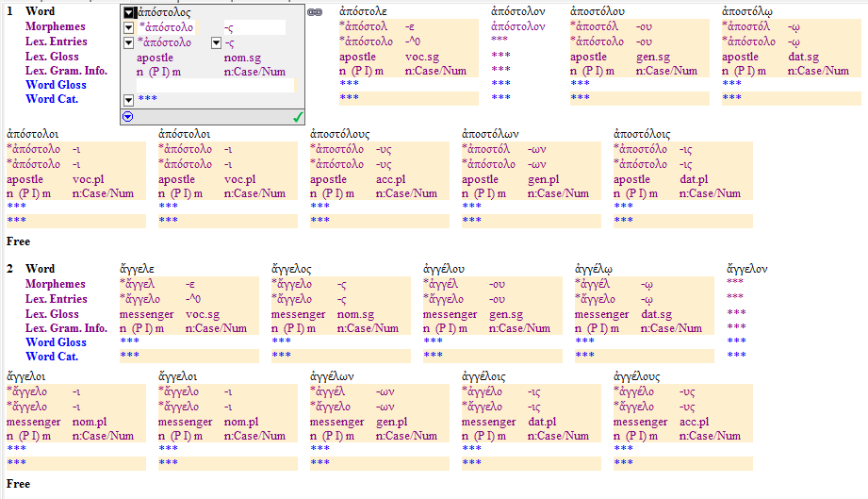Click the 'messenger' gloss under ἄγγελος
868x499 pixels.
[x=298, y=314]
